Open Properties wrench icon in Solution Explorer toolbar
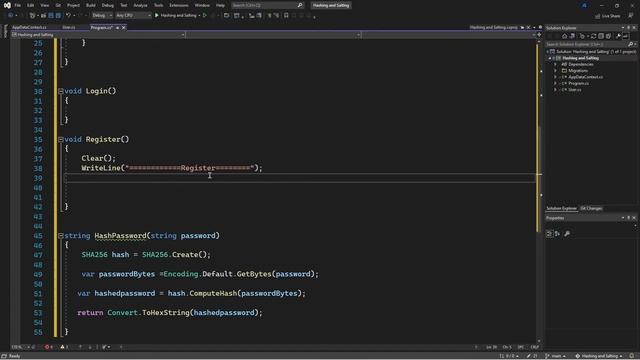This screenshot has width=640, height=360. [618, 36]
